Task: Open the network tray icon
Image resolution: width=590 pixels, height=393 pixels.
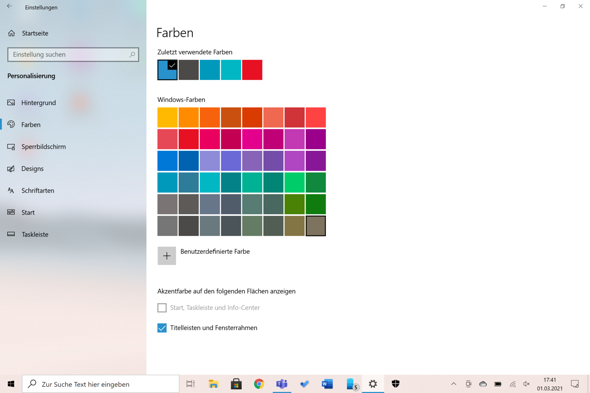Action: tap(512, 384)
